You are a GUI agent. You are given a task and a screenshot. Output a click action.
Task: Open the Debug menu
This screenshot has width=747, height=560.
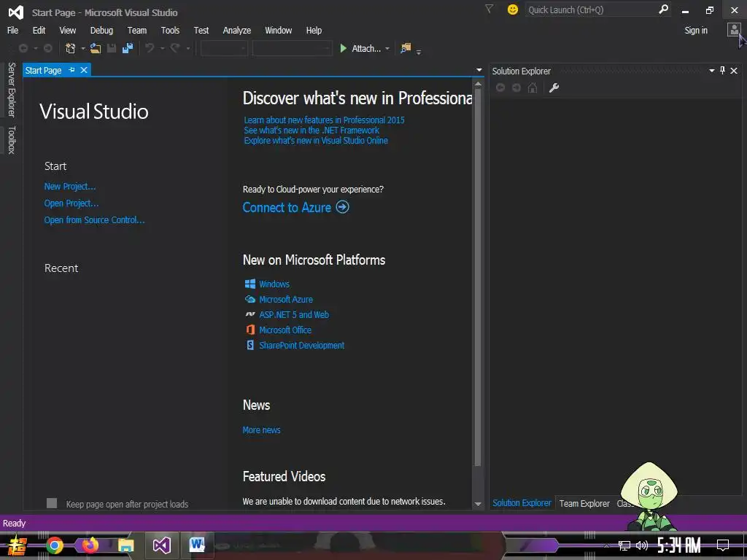point(101,30)
